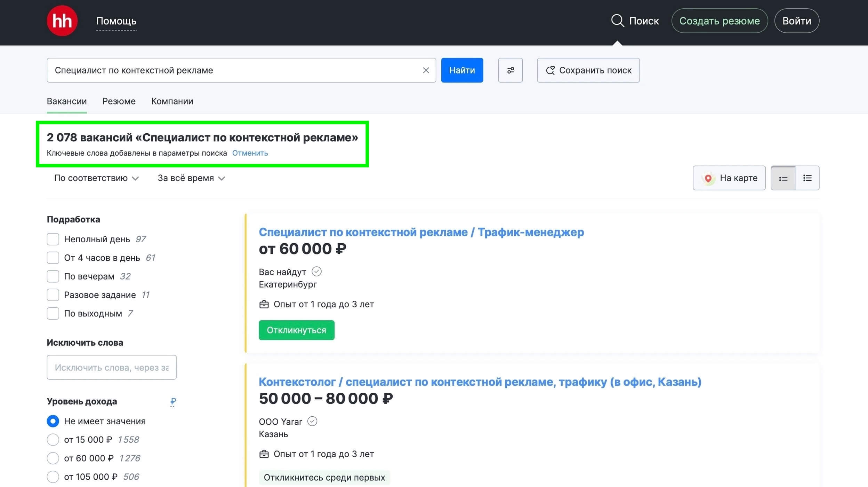
Task: Click briefcase icon in Казань vacancy
Action: [x=264, y=454]
